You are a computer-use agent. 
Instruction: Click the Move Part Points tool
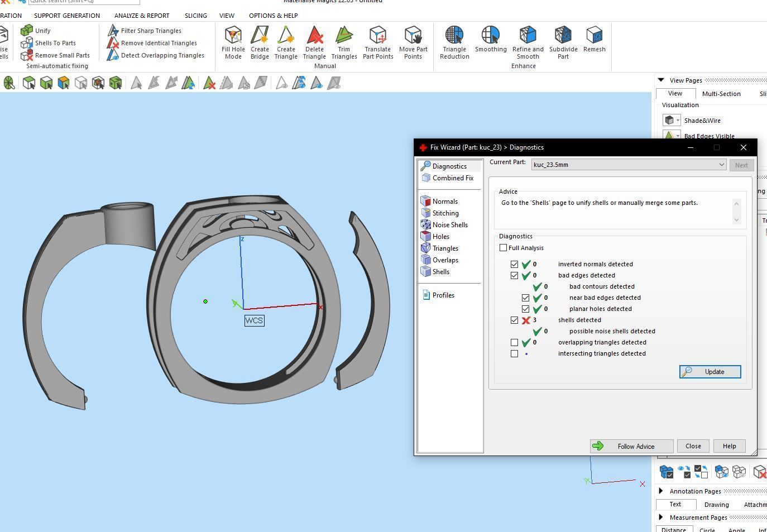tap(413, 42)
